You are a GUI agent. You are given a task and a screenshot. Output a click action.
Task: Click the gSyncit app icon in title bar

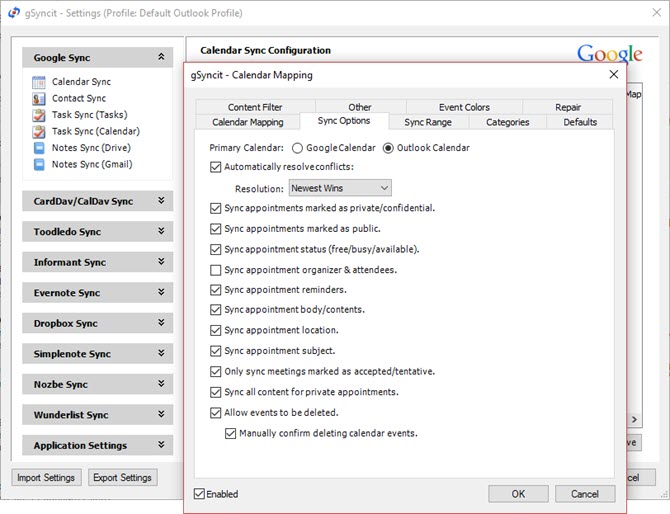click(x=14, y=13)
